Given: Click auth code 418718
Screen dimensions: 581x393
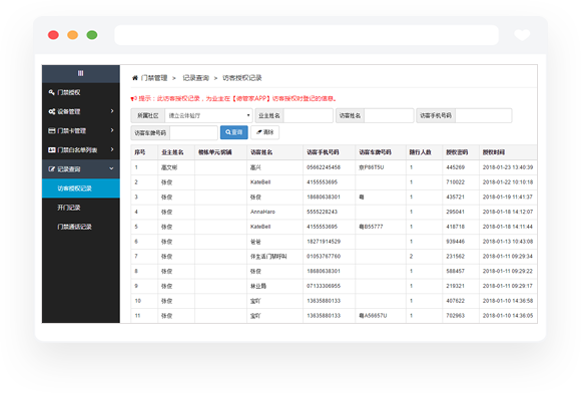Looking at the screenshot, I should click(x=455, y=227).
